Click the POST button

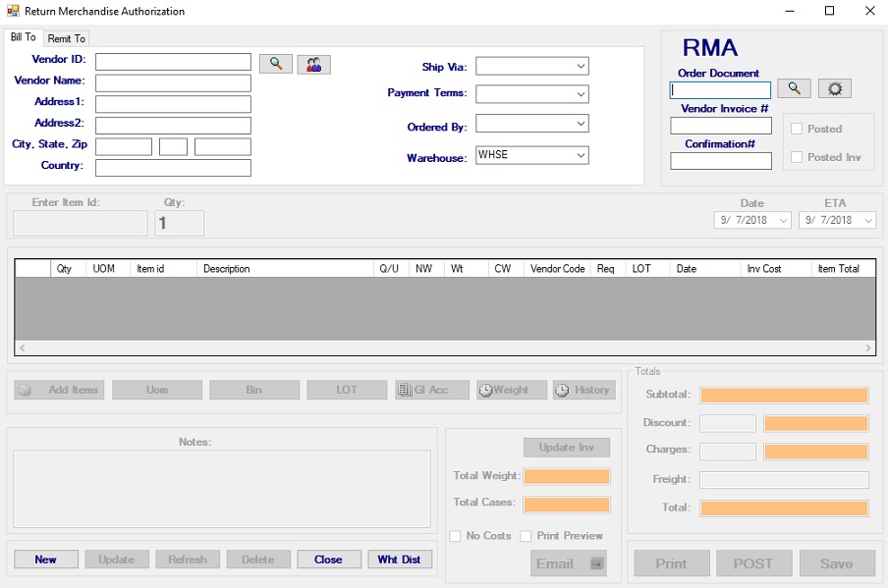coord(753,563)
